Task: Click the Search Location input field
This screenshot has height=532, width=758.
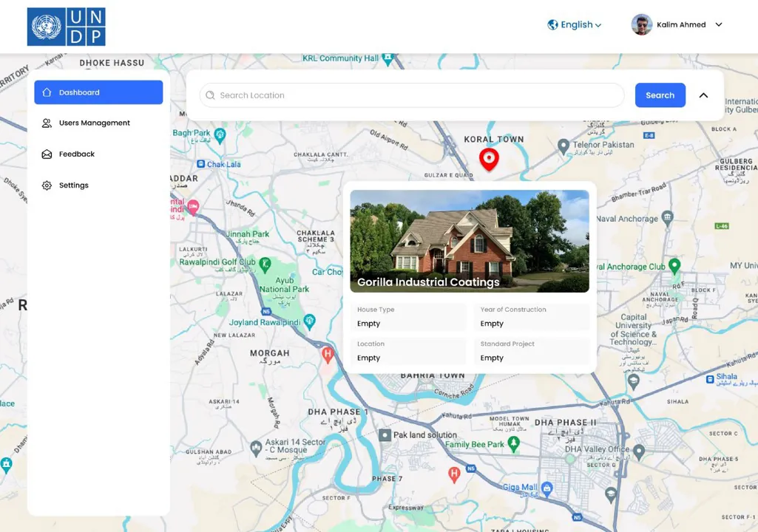Action: point(412,95)
